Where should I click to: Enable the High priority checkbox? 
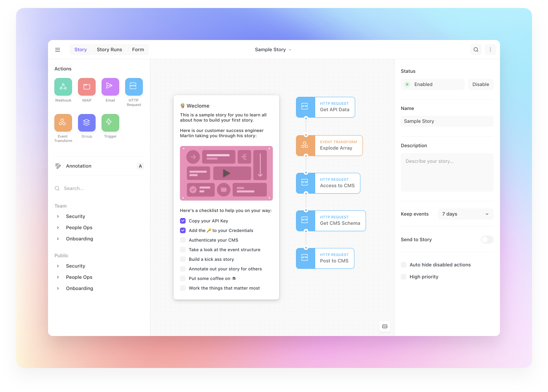[404, 277]
